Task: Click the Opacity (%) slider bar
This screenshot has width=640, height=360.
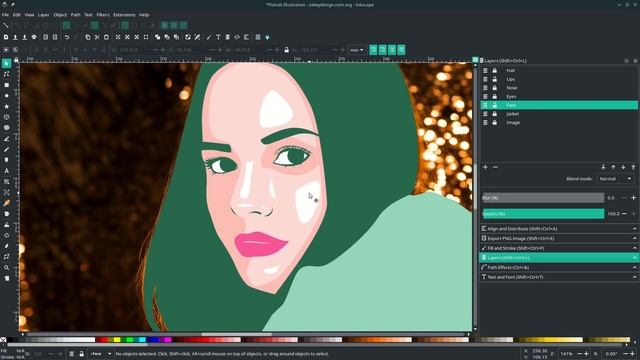Action: pyautogui.click(x=543, y=214)
